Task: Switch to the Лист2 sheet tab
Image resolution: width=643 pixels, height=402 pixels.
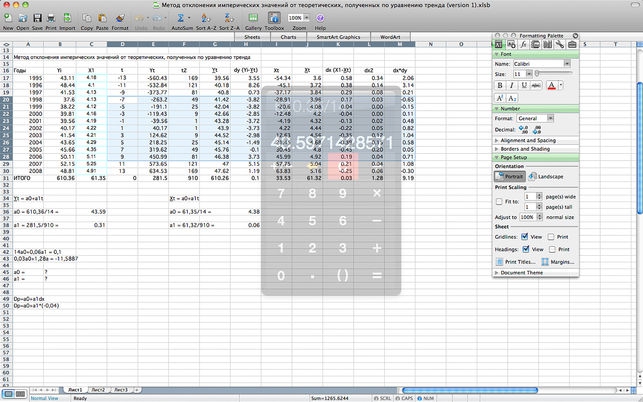Action: click(98, 390)
